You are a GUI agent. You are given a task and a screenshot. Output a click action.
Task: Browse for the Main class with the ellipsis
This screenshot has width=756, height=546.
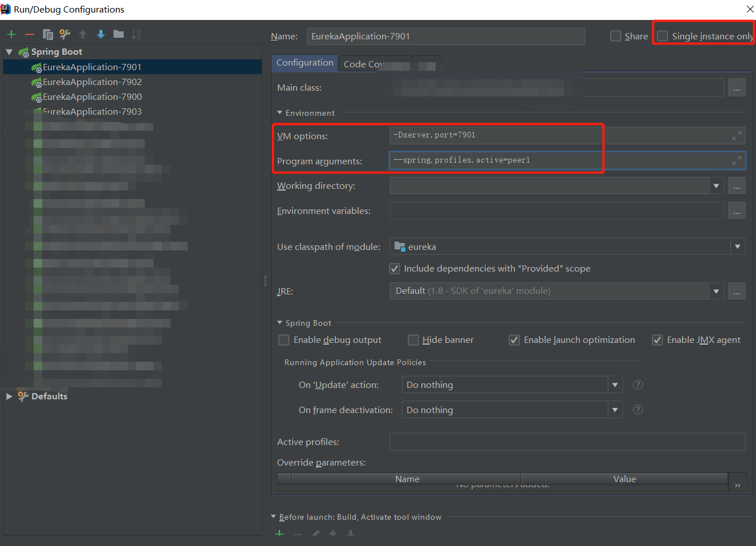[x=737, y=88]
